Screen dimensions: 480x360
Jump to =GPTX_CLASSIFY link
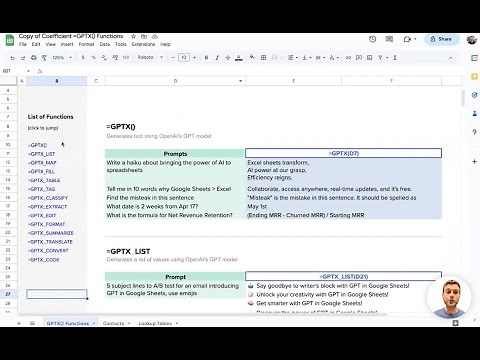tap(48, 198)
